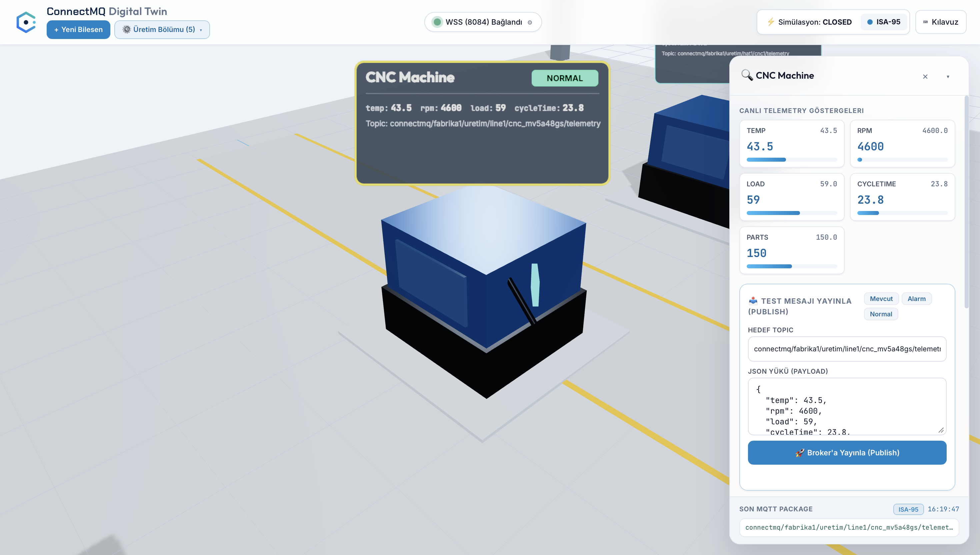The width and height of the screenshot is (980, 555).
Task: Collapse the CNC Machine panel with the arrow
Action: pyautogui.click(x=948, y=77)
